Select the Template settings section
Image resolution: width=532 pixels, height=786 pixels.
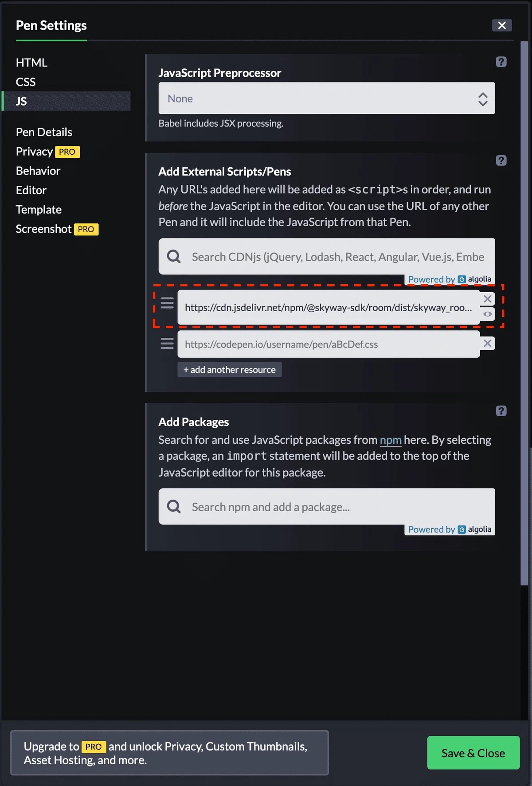pos(39,209)
